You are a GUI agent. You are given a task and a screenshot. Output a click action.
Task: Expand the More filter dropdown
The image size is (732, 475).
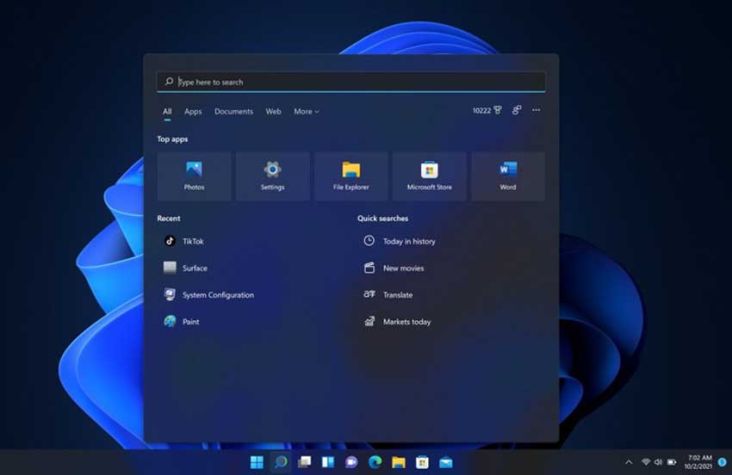[x=306, y=111]
